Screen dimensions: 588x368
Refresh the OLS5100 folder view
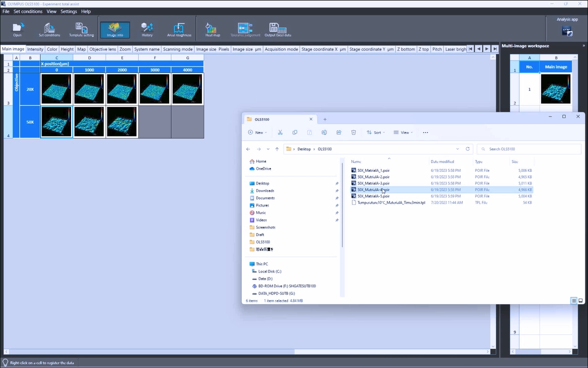468,149
